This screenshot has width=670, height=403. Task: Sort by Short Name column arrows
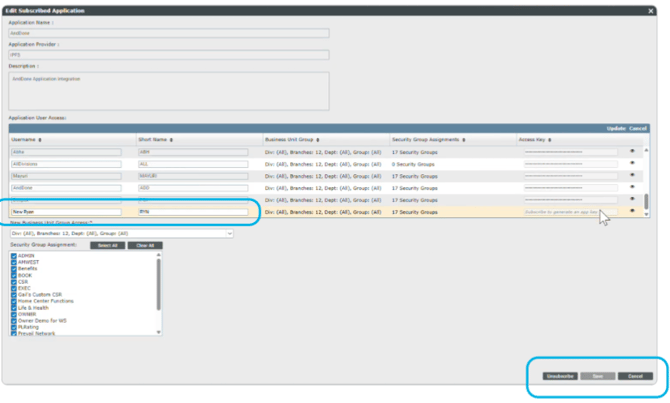[169, 139]
